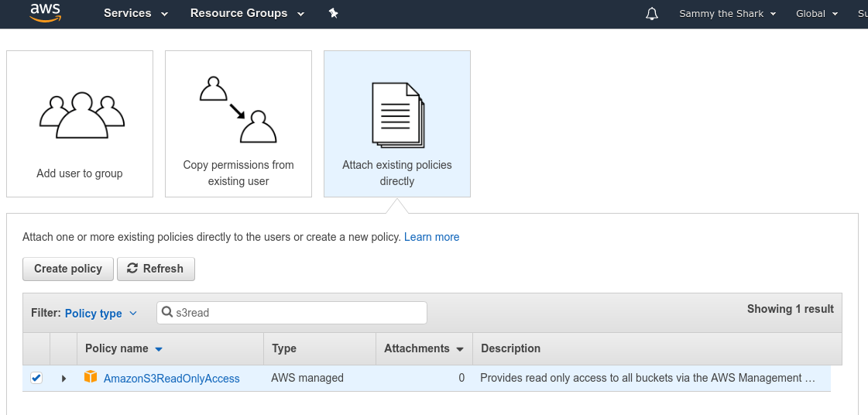Open the Learn more link
Viewport: 868px width, 415px height.
(432, 237)
